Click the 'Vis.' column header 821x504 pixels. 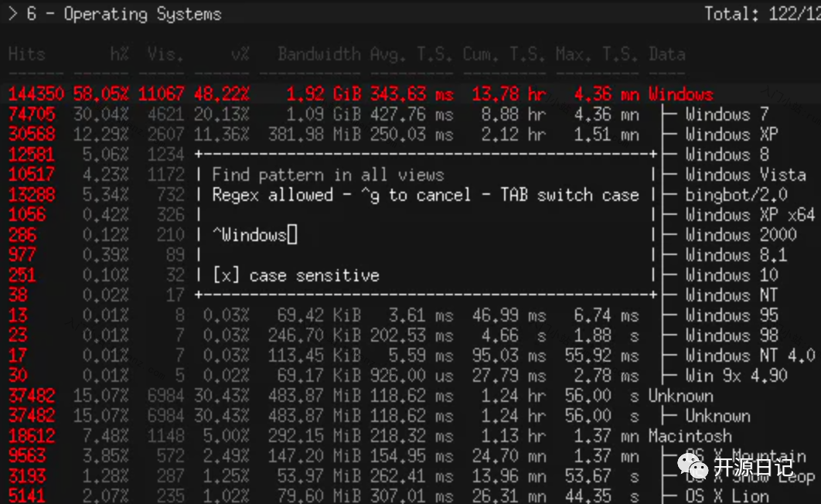165,54
